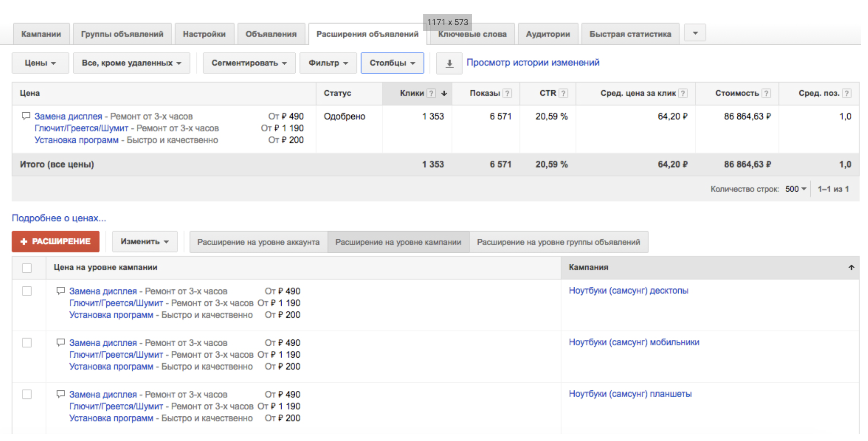Screen dimensions: 868x441
Task: Select Расширение на уровне аккаунта tab
Action: (258, 242)
